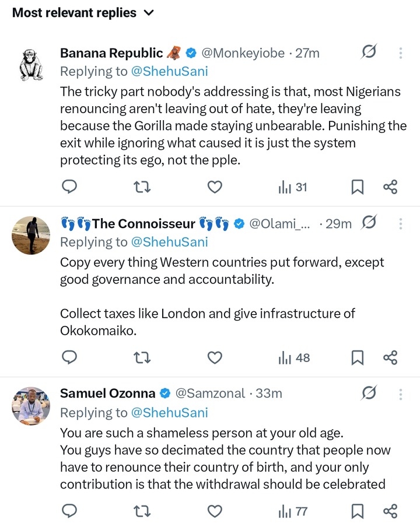The width and height of the screenshot is (420, 530).
Task: Share Banana Republic's reply
Action: point(390,187)
